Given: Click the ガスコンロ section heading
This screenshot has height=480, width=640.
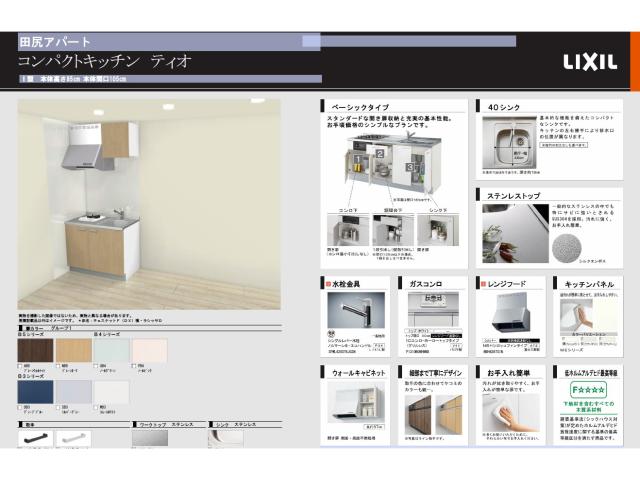Looking at the screenshot, I should click(426, 284).
